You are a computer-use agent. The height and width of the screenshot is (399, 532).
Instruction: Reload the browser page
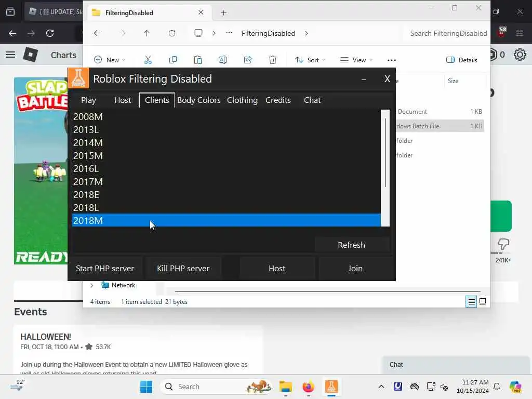(x=50, y=33)
